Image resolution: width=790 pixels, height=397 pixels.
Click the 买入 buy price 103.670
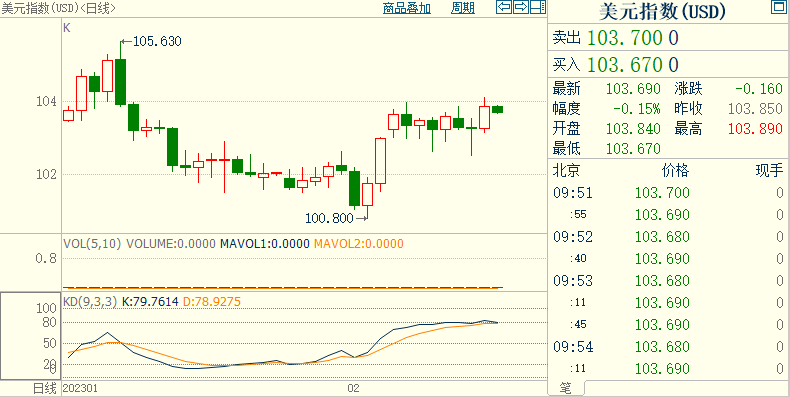[x=632, y=64]
